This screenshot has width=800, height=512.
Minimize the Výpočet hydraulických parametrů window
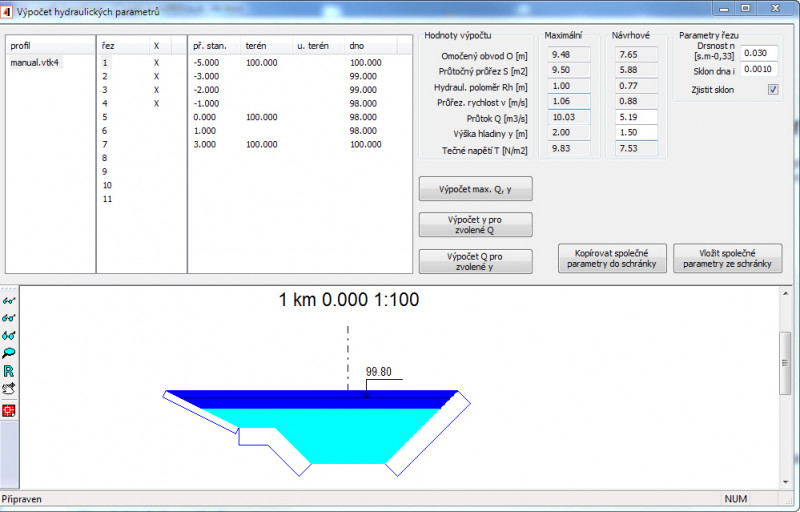click(724, 8)
